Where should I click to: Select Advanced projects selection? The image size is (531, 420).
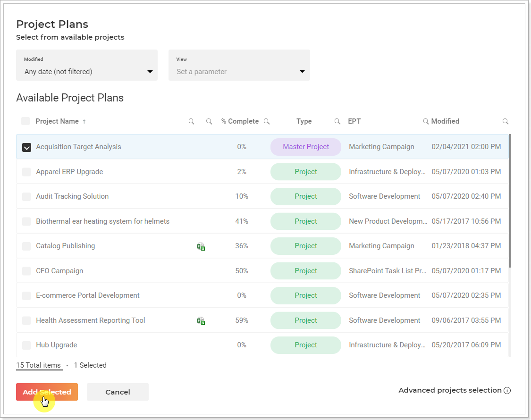tap(450, 390)
